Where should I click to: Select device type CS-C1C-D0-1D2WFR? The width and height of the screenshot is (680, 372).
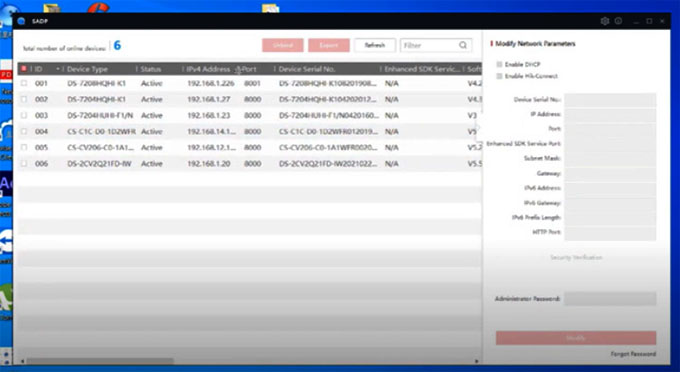click(x=101, y=131)
